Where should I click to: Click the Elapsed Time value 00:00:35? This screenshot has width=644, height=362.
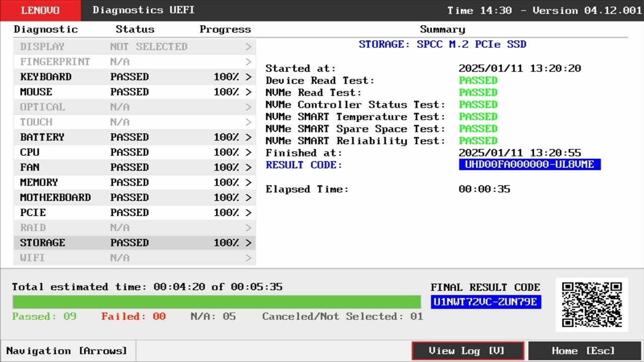click(x=484, y=189)
